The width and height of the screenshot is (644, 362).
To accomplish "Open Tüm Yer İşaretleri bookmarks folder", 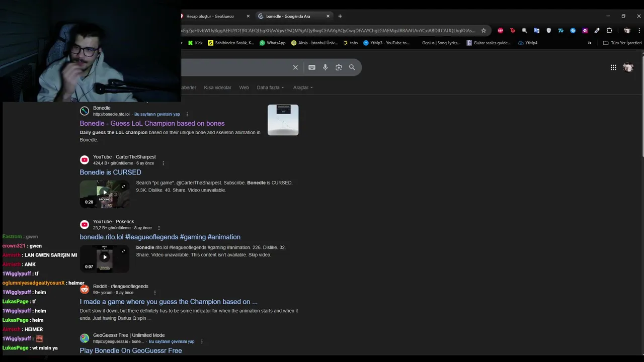I will click(x=622, y=43).
